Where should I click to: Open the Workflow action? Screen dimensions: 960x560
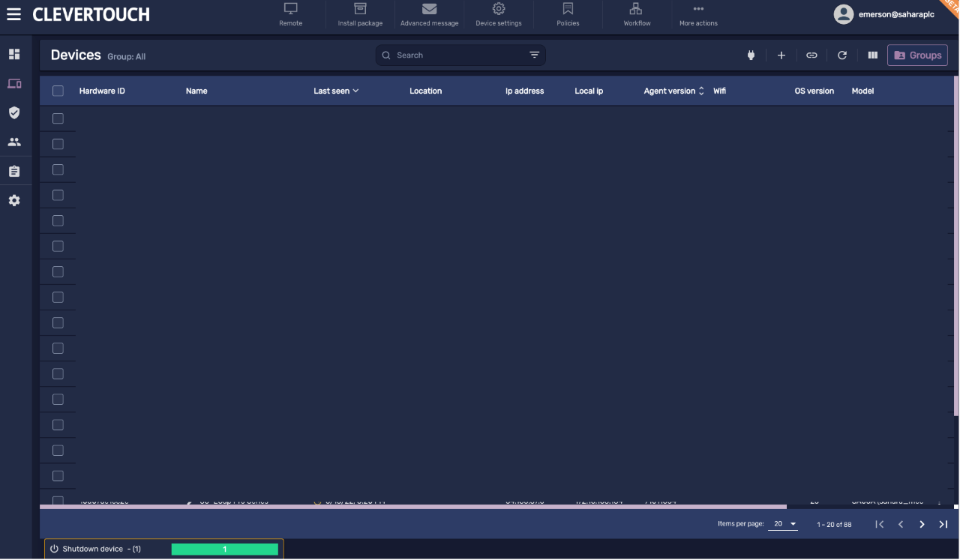pyautogui.click(x=637, y=14)
